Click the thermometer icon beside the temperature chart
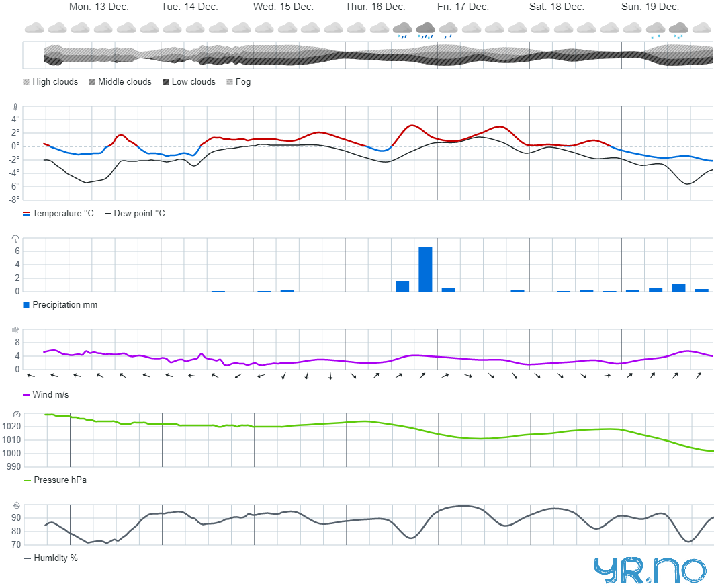This screenshot has height=588, width=714. [x=16, y=107]
